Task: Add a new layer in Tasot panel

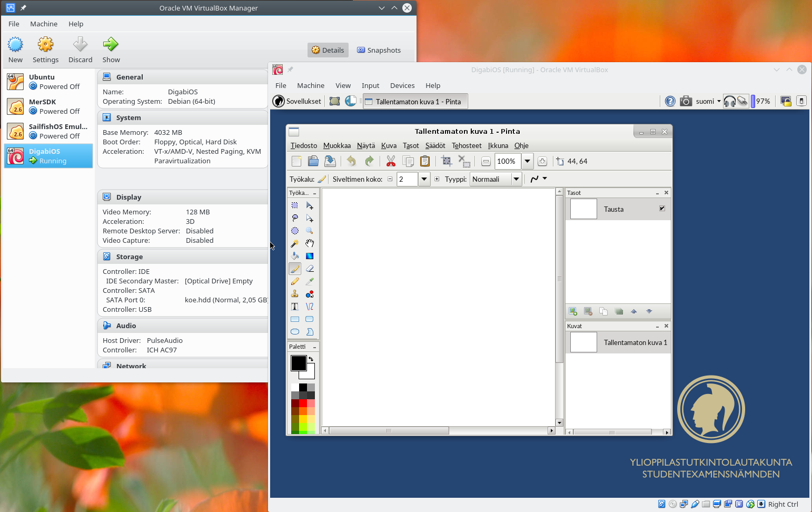Action: tap(573, 311)
